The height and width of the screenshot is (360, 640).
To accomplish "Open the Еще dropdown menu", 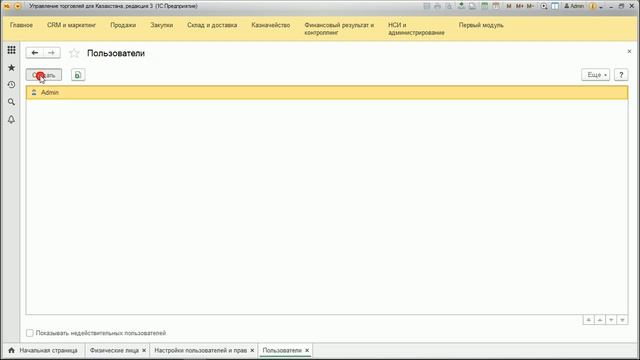I will click(596, 75).
